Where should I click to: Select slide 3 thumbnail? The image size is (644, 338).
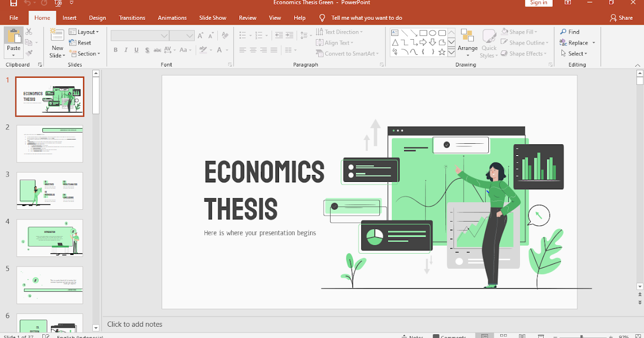click(x=50, y=190)
